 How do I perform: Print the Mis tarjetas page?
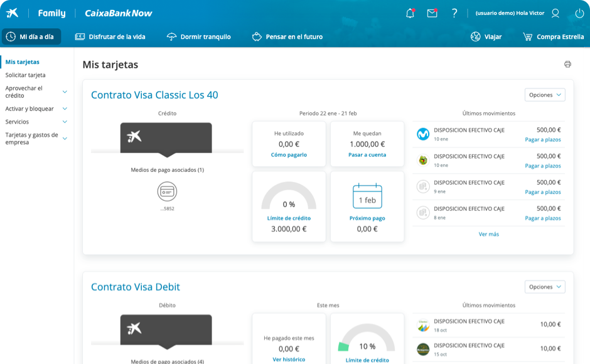tap(567, 64)
